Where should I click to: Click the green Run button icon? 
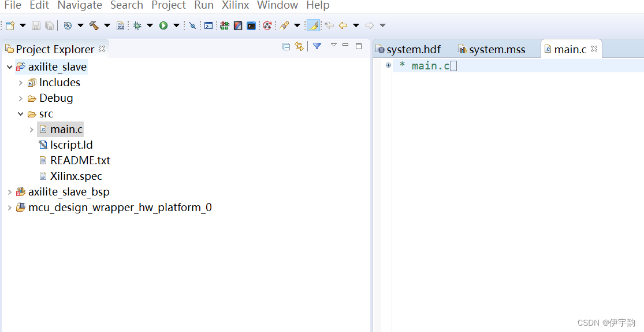coord(163,25)
